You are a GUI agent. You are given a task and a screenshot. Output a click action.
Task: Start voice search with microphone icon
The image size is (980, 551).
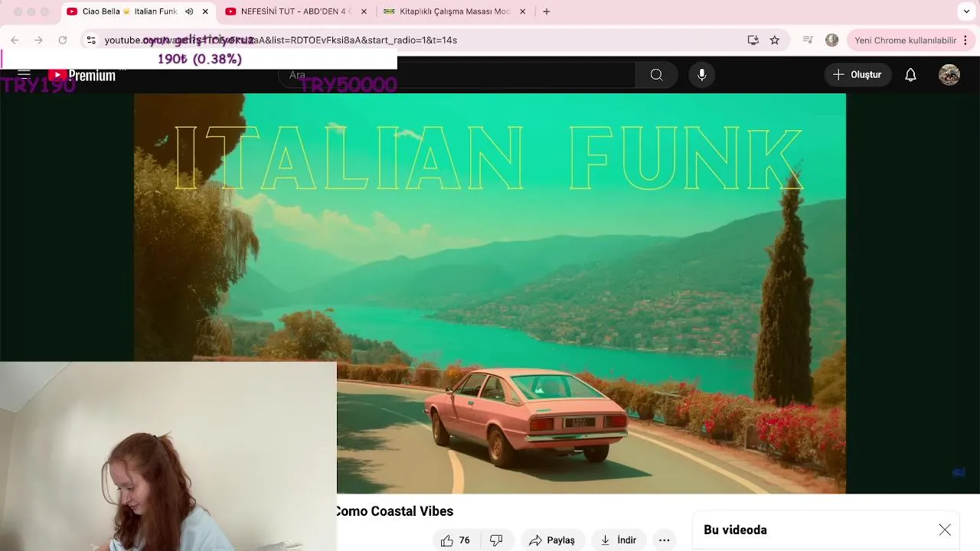coord(701,74)
